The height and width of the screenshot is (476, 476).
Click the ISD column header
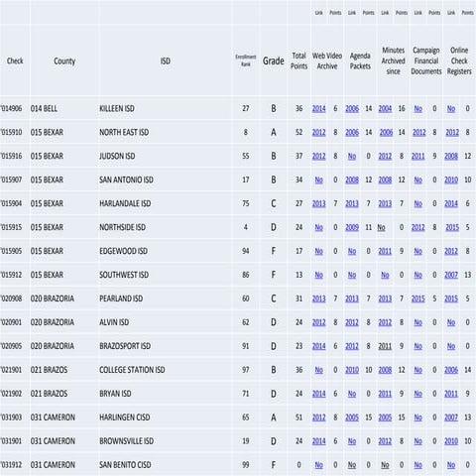[166, 61]
